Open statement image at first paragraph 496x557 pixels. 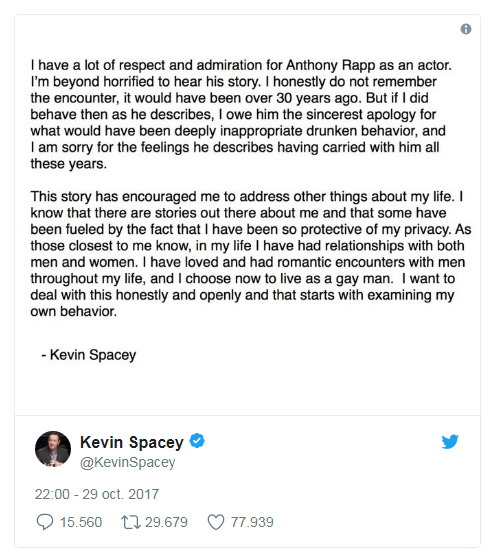click(x=241, y=114)
